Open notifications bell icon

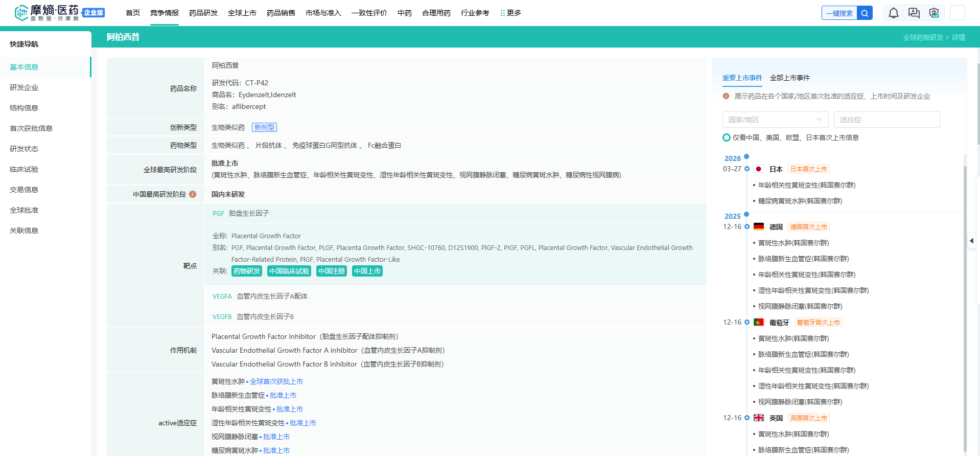[893, 13]
